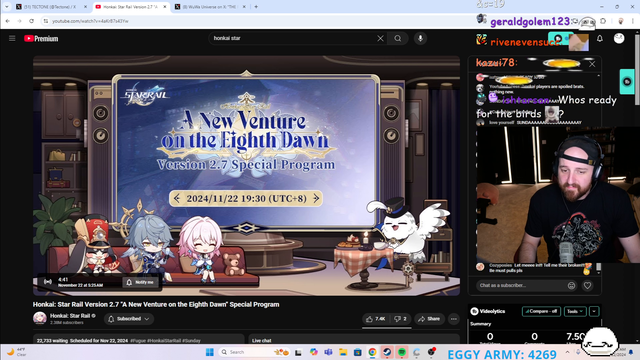Image resolution: width=640 pixels, height=360 pixels.
Task: Share the Special Program video
Action: pos(429,319)
